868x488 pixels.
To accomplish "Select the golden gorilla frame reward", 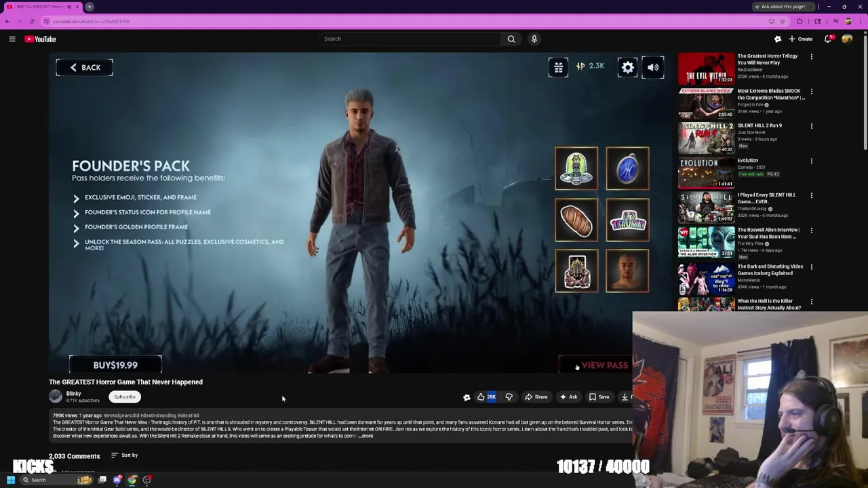I will click(576, 271).
